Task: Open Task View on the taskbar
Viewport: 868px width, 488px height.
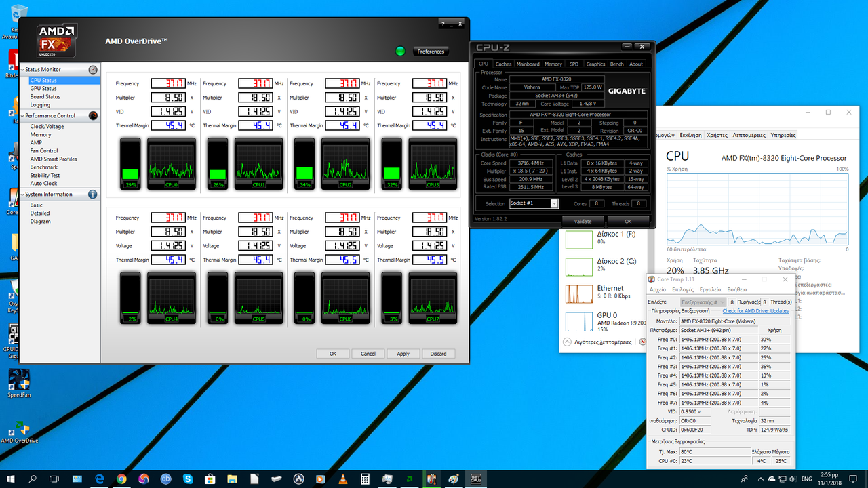Action: coord(55,479)
